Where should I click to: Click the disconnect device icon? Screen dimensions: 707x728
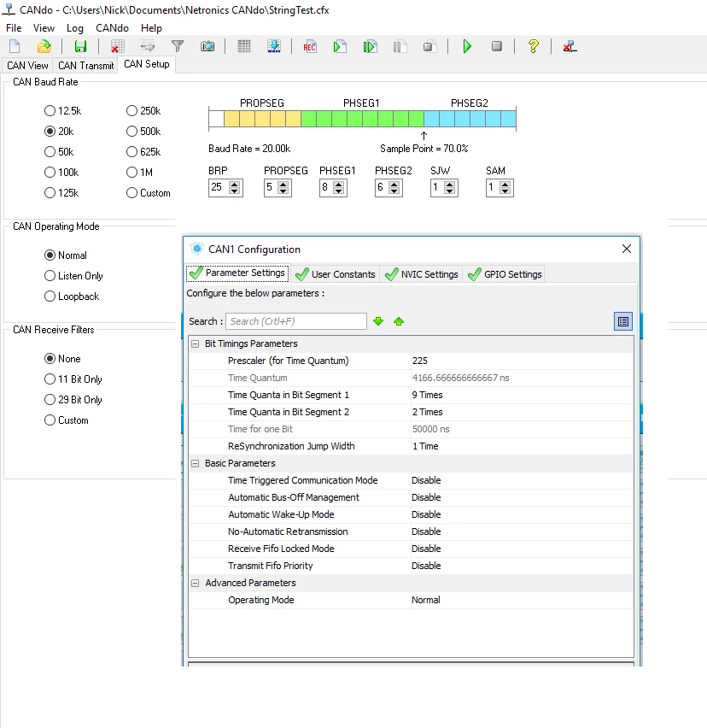(570, 46)
